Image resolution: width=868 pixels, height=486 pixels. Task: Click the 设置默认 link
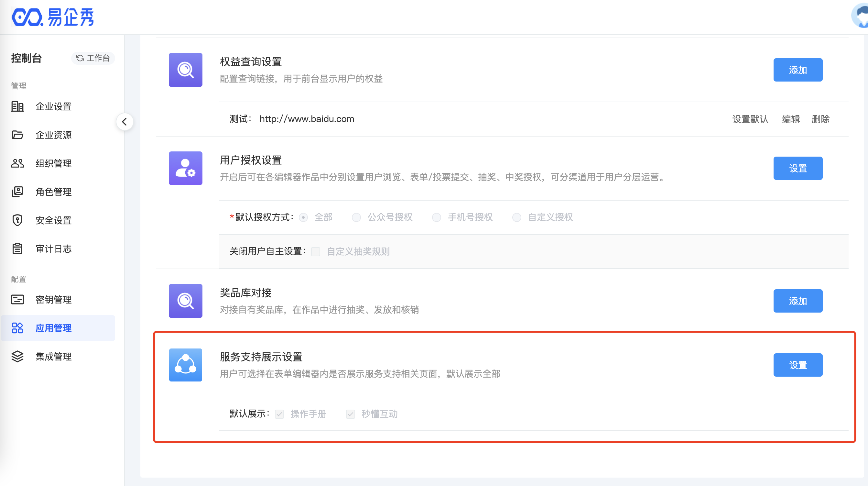750,119
